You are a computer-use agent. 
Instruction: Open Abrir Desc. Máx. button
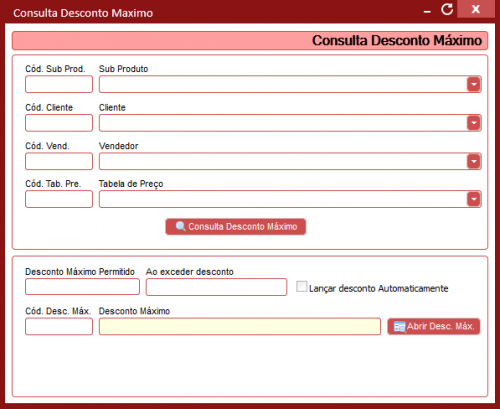(x=434, y=326)
